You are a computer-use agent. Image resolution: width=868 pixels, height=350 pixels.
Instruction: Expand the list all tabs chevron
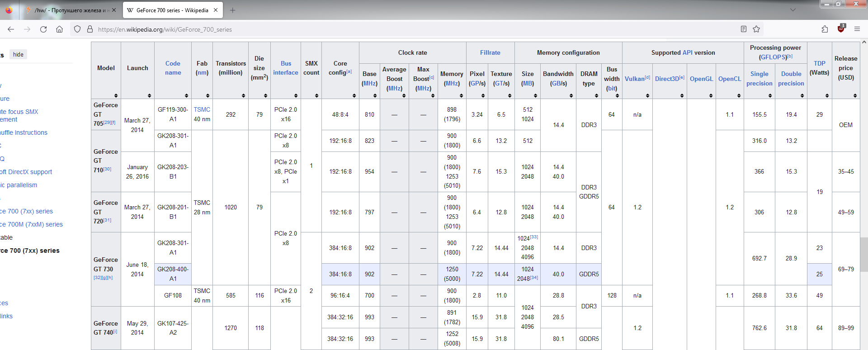(x=793, y=10)
